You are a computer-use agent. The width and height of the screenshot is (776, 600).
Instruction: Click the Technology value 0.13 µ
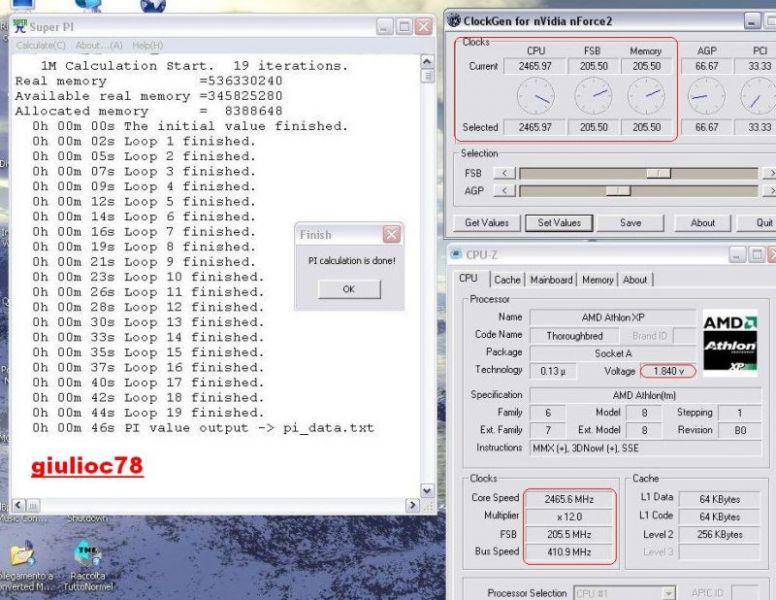[x=553, y=371]
